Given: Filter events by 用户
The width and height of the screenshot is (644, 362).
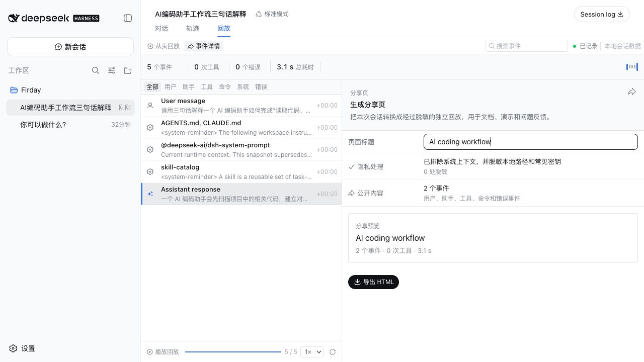Looking at the screenshot, I should point(171,87).
